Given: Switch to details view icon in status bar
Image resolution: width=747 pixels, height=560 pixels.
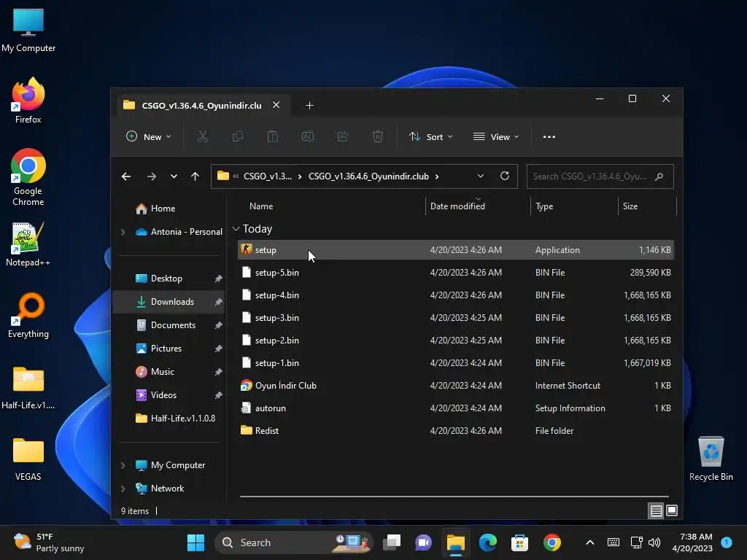Looking at the screenshot, I should coord(656,511).
